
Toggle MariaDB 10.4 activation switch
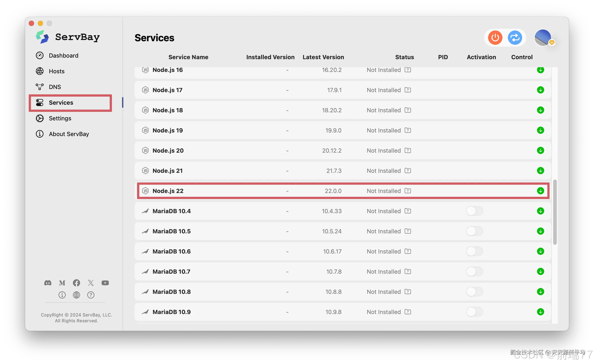coord(474,211)
